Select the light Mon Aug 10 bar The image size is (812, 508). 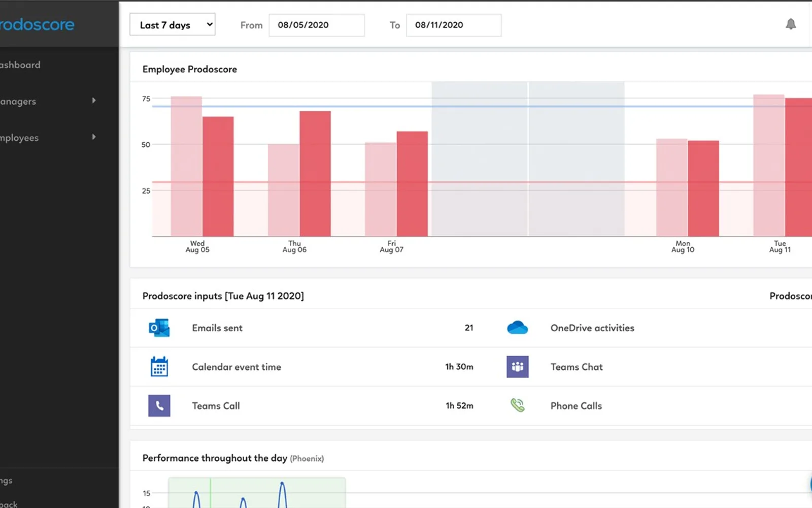[x=672, y=187]
